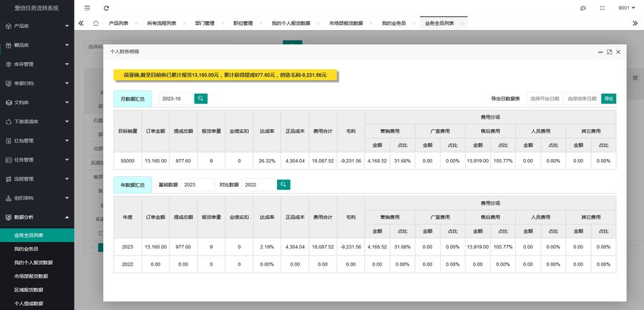Click the 选择开始日期 date field
The width and height of the screenshot is (644, 310).
545,99
